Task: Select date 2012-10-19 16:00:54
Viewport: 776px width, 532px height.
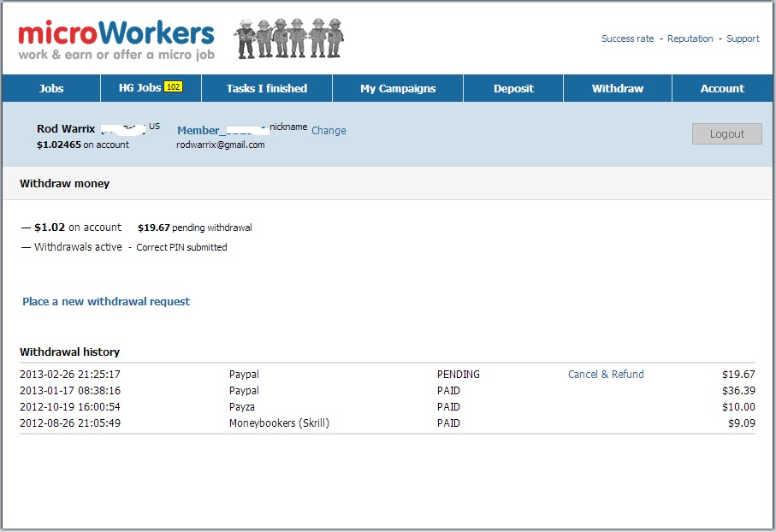Action: pos(70,407)
